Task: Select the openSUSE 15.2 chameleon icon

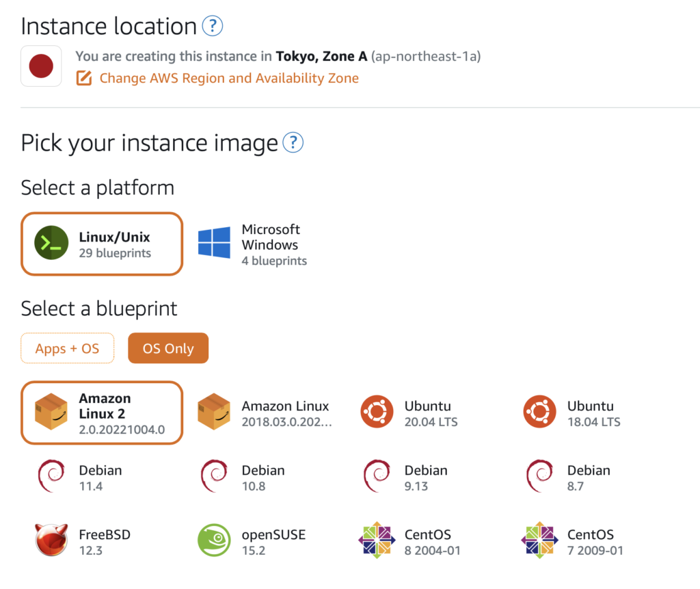Action: [214, 541]
